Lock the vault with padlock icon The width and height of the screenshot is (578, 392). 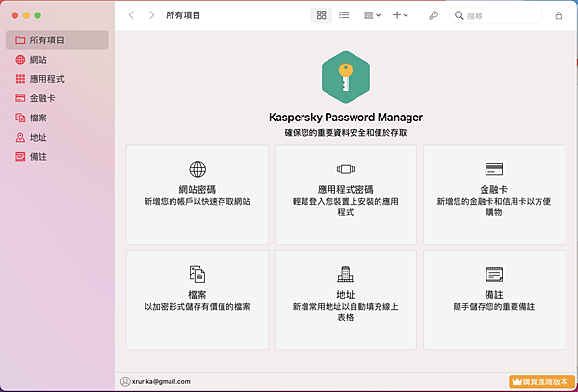560,15
